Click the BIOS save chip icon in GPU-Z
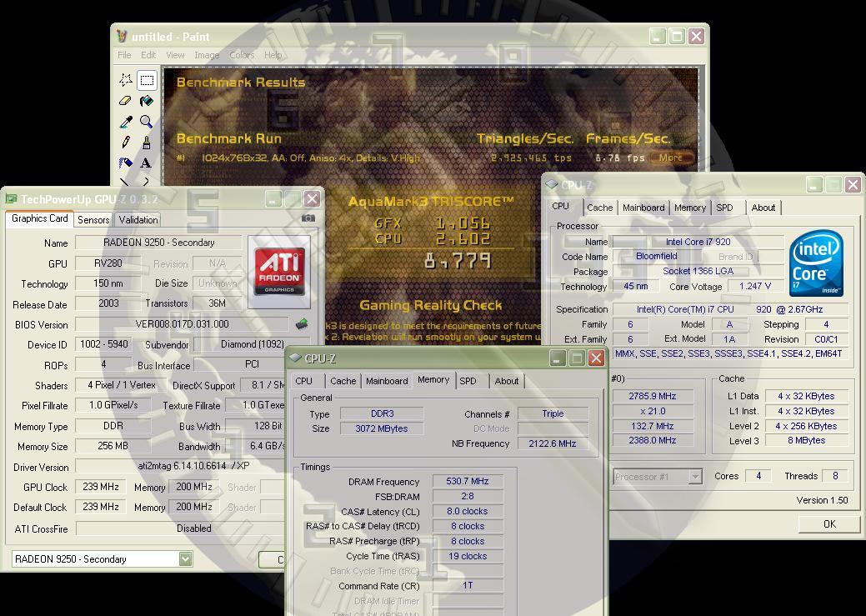Image resolution: width=866 pixels, height=616 pixels. point(301,323)
